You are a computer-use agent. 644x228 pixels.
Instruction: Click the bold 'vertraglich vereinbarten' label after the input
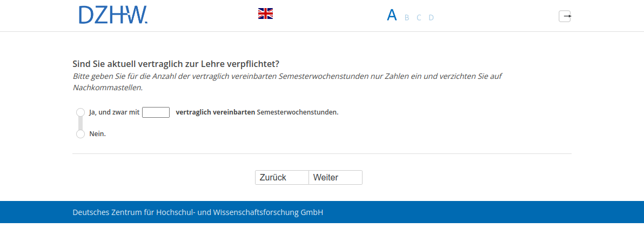pyautogui.click(x=215, y=112)
